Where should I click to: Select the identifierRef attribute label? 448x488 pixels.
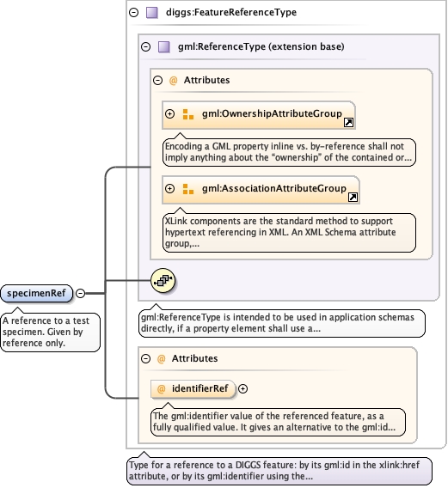click(x=200, y=388)
